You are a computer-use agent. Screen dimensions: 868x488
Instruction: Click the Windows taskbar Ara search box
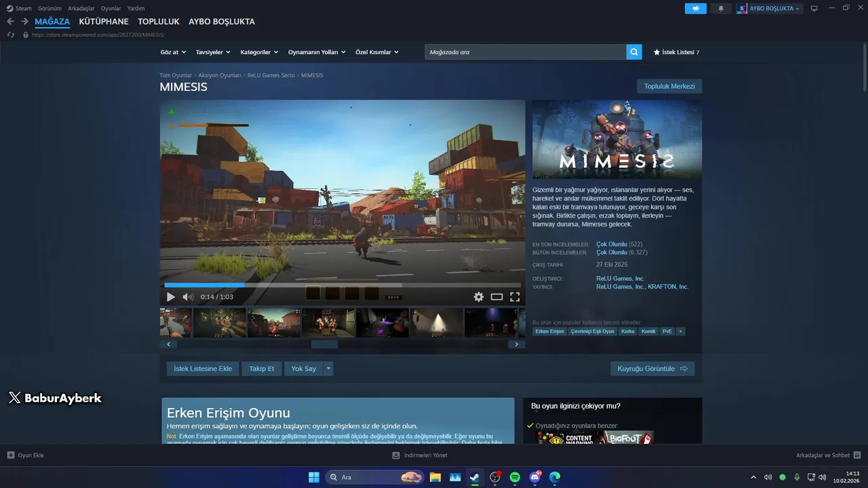click(x=375, y=477)
